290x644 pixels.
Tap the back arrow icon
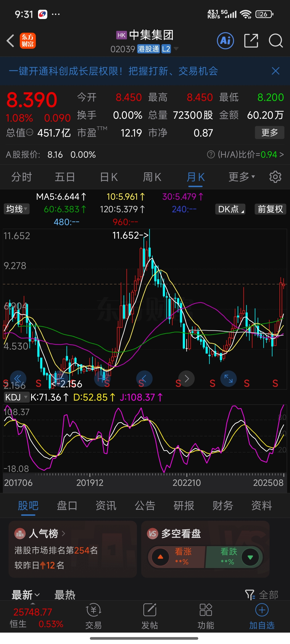(x=10, y=41)
